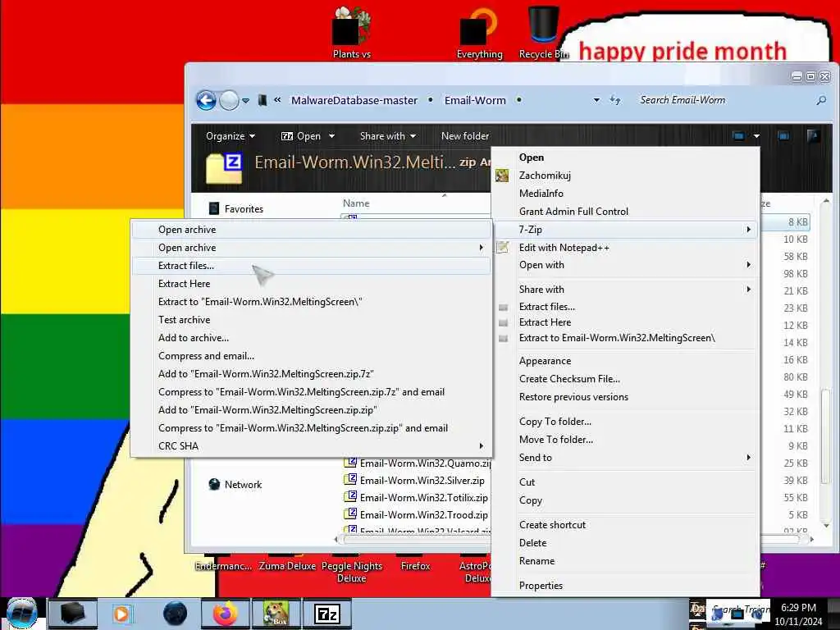Select Rename in context menu

tap(625, 561)
